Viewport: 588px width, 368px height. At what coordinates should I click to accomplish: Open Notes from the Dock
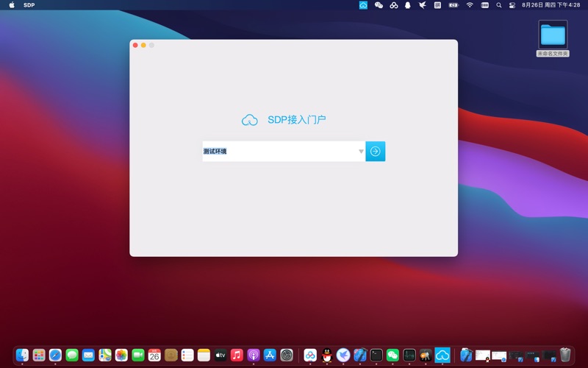(x=204, y=355)
